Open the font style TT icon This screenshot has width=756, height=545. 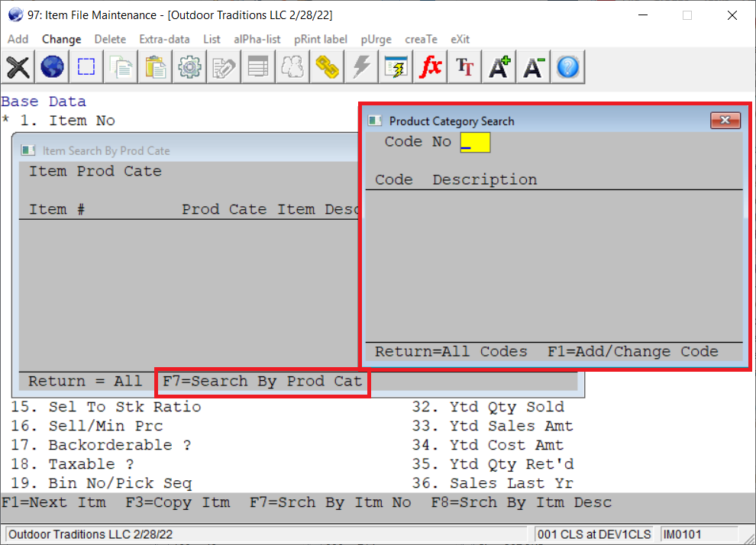464,67
